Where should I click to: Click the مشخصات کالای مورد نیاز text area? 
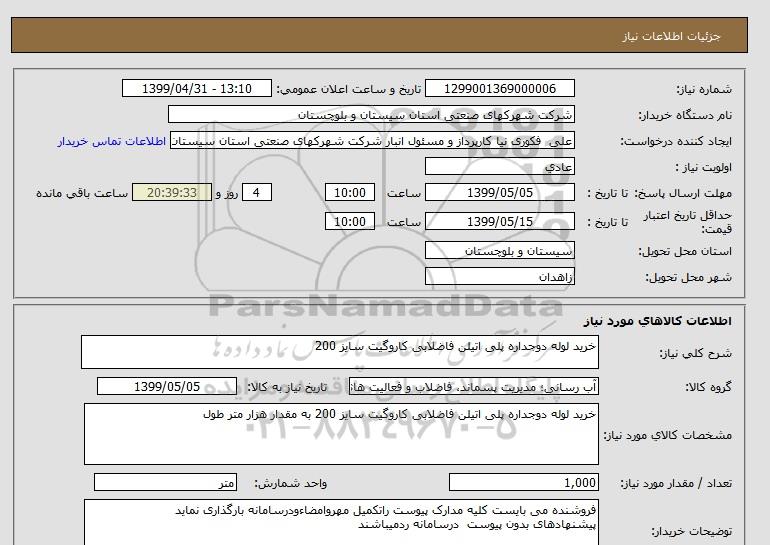[x=341, y=434]
